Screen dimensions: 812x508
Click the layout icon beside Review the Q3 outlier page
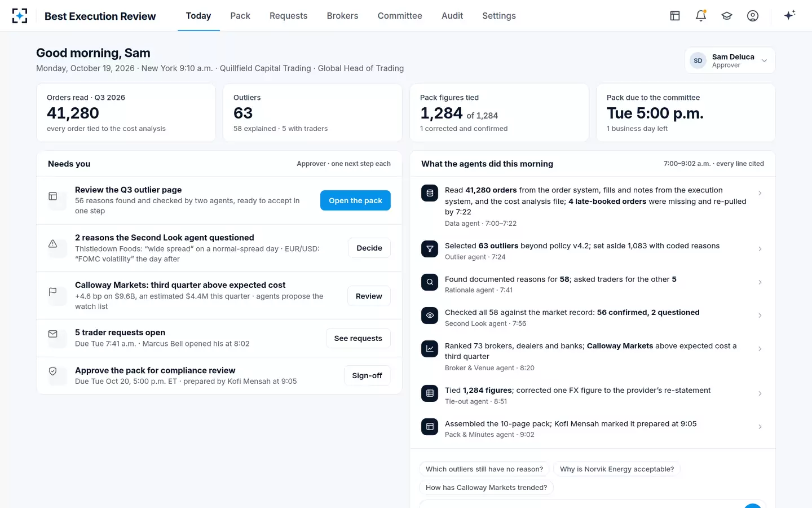[53, 196]
